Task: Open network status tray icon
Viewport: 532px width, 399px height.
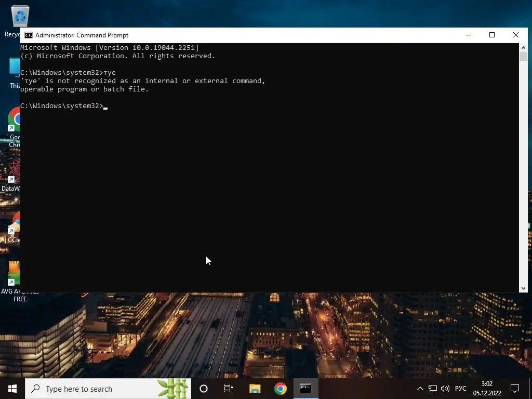Action: (433, 389)
